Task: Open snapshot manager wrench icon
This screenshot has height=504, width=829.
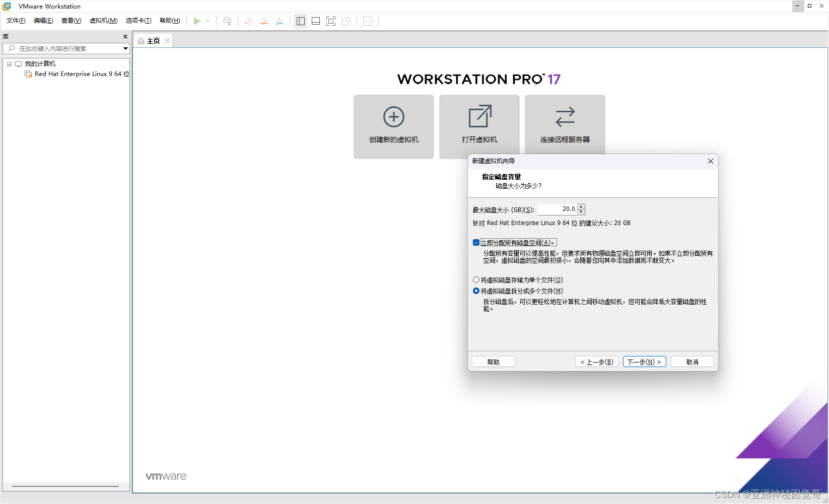Action: (x=279, y=21)
